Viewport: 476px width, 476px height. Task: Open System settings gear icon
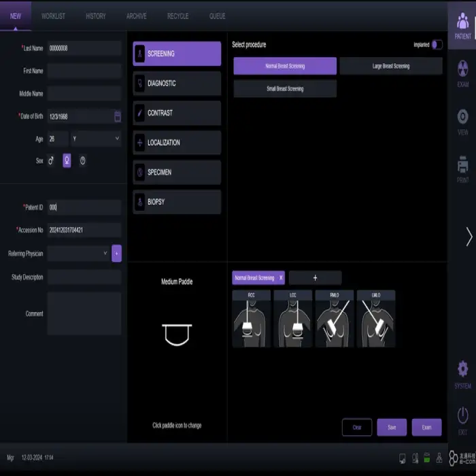(x=462, y=374)
